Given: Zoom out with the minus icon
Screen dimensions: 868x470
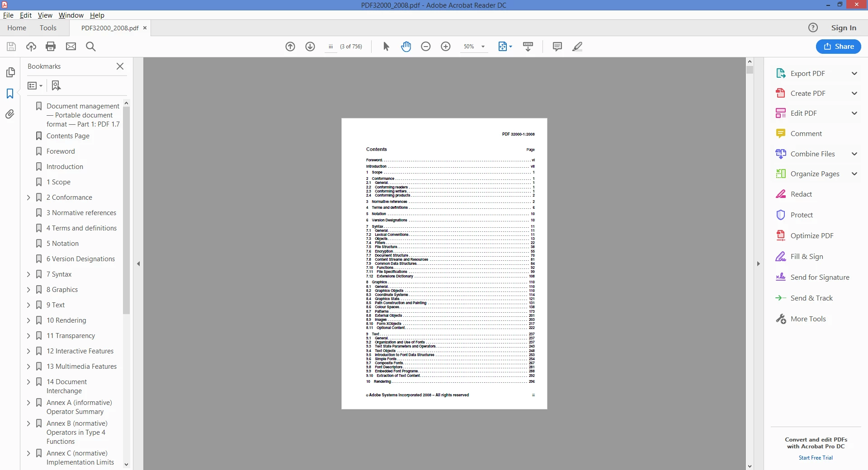Looking at the screenshot, I should click(x=426, y=47).
